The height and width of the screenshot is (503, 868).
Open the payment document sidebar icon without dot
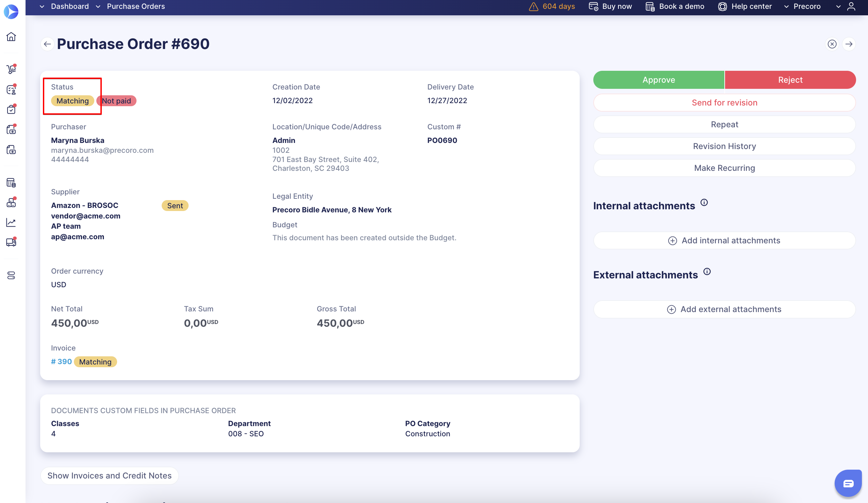[x=11, y=150]
